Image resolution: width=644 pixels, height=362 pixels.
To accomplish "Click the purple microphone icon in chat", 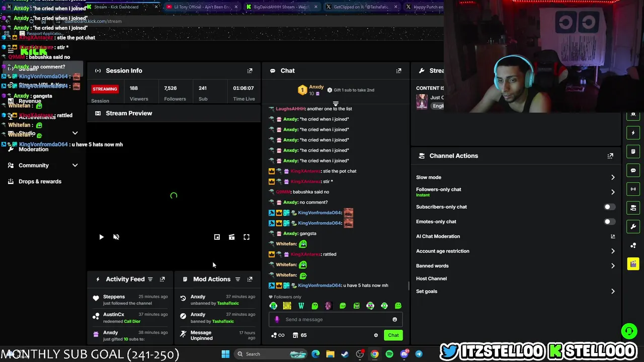I will pyautogui.click(x=277, y=319).
